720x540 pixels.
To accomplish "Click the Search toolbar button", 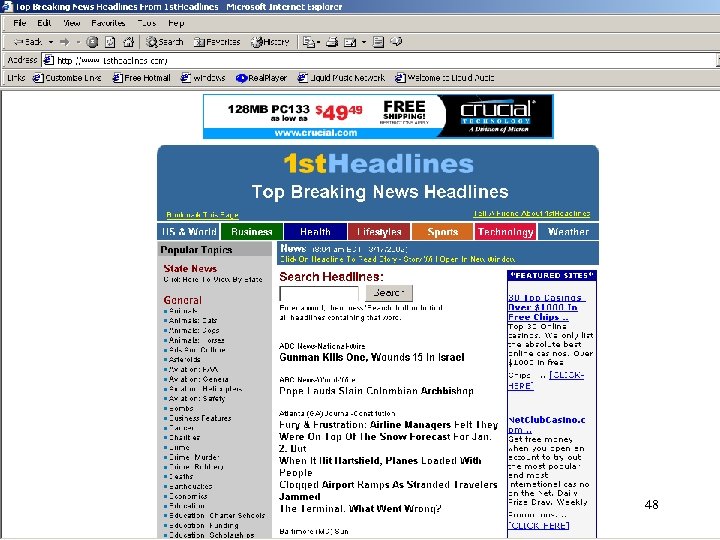I will click(164, 42).
